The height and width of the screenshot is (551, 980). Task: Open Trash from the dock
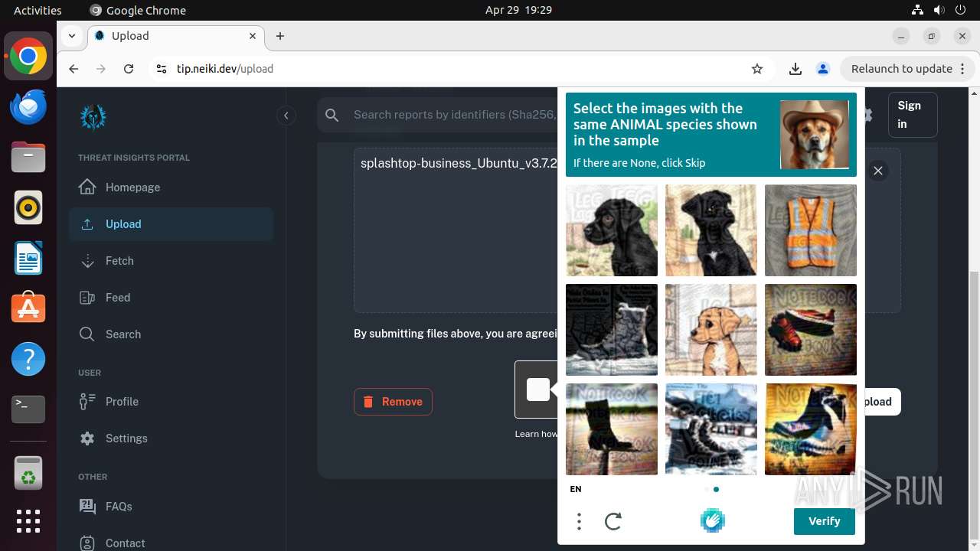coord(28,472)
